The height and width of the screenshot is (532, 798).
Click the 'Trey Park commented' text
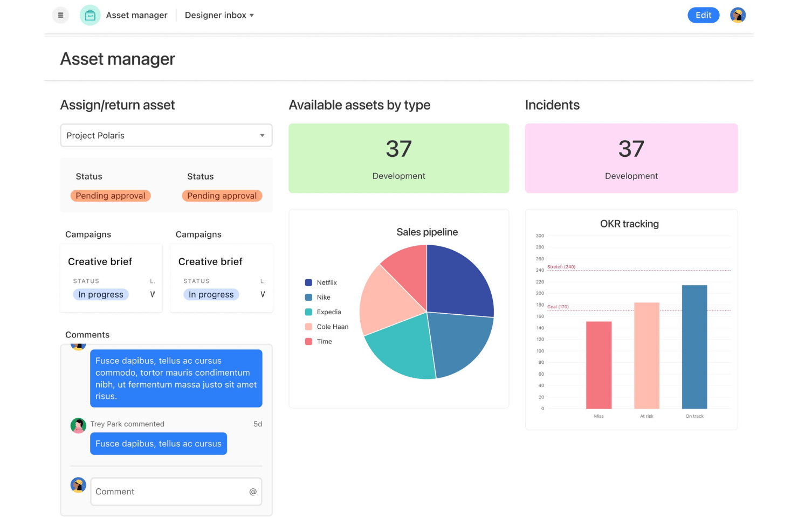[127, 424]
